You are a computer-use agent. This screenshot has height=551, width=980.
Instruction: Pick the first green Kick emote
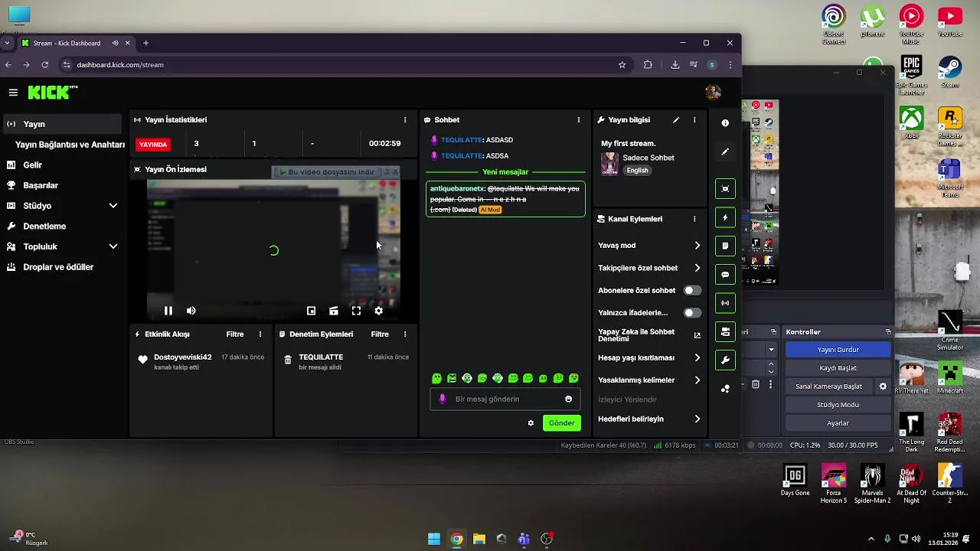point(436,378)
